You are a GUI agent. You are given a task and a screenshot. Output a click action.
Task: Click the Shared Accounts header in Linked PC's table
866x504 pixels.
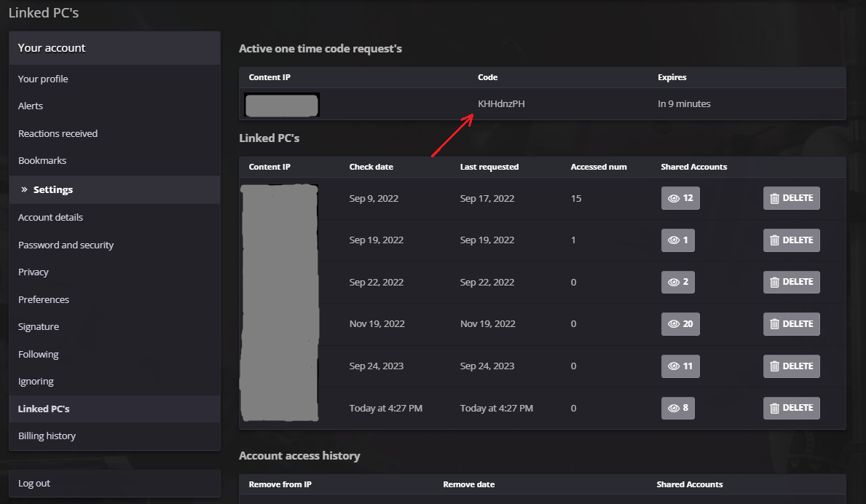[x=693, y=167]
